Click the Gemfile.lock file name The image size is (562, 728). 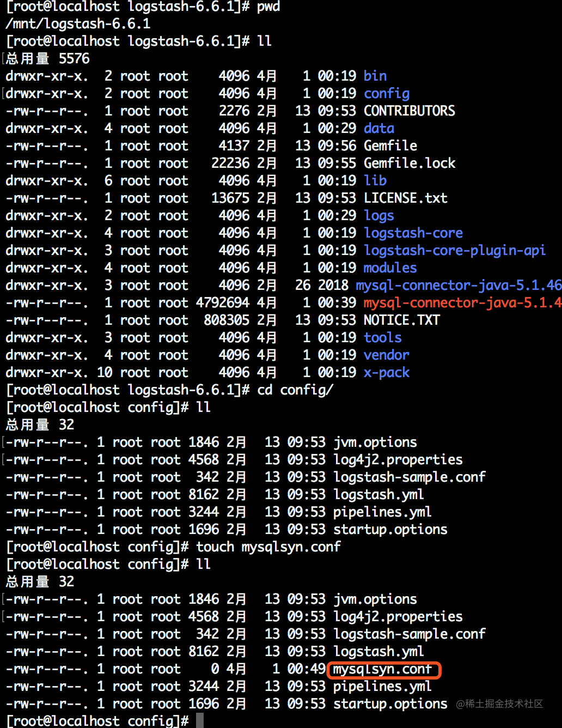[410, 163]
